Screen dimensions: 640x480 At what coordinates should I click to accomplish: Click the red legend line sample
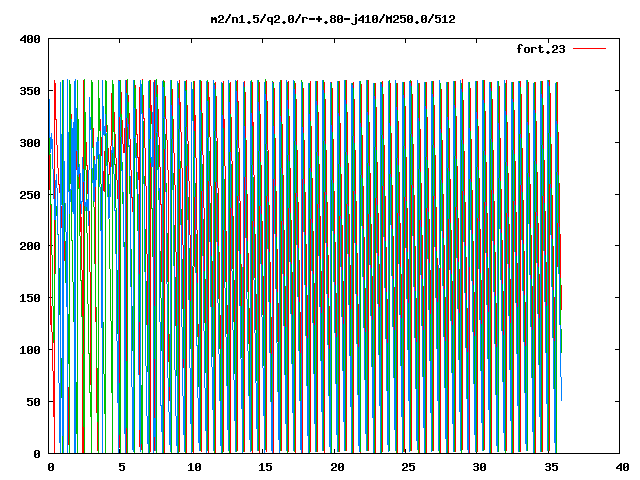point(589,49)
